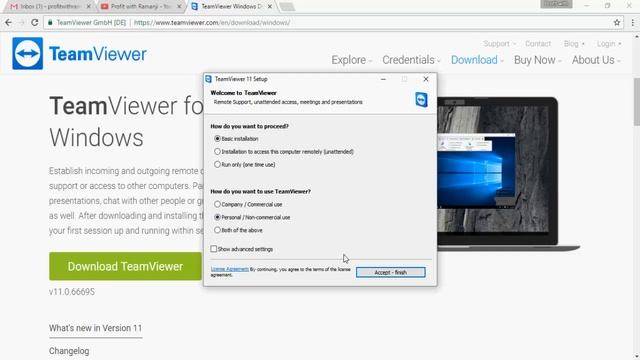Open the Support dropdown in top bar

499,44
